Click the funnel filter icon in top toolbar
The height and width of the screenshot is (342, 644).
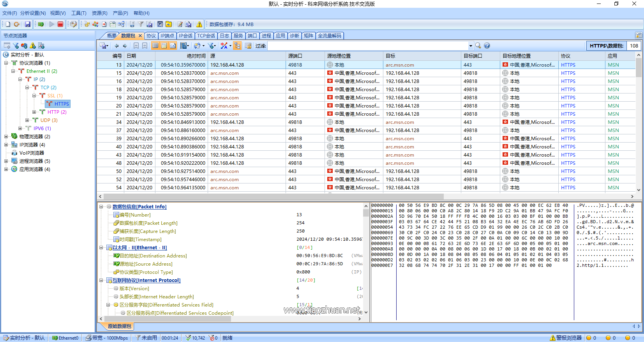(x=141, y=24)
